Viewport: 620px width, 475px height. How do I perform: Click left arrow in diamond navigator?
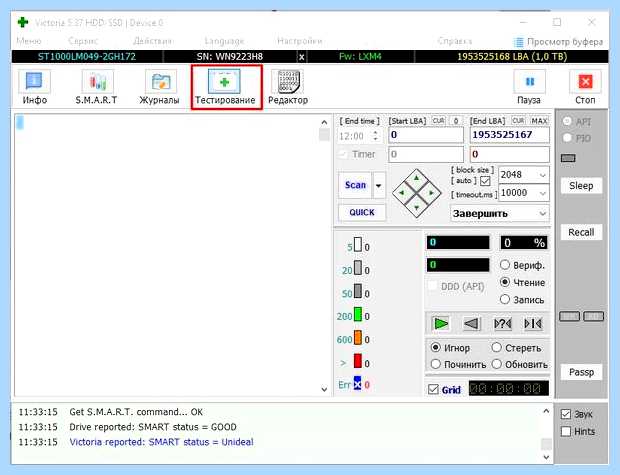point(401,193)
